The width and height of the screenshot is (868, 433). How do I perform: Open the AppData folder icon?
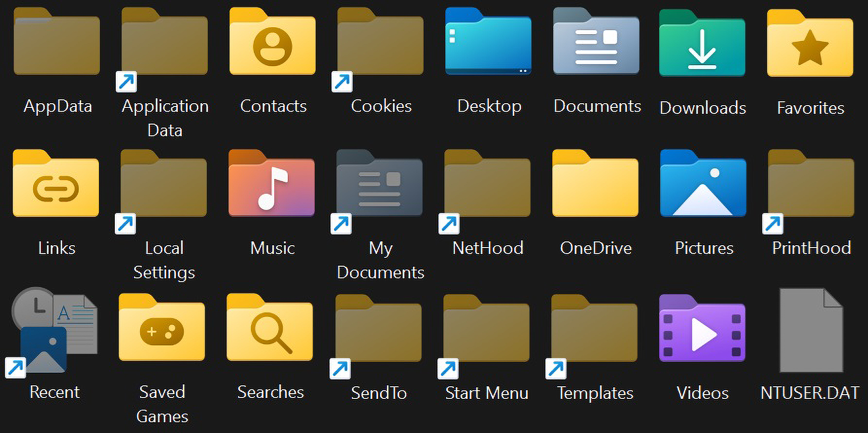[56, 41]
